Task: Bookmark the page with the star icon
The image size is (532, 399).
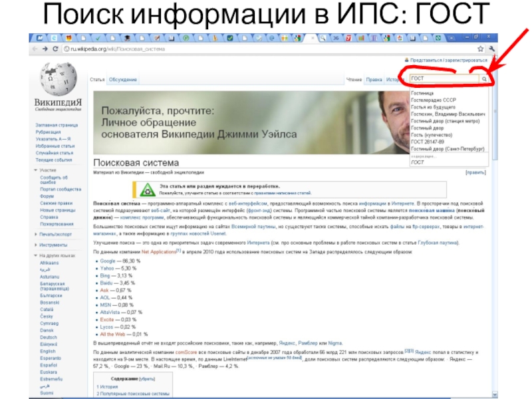Action: (x=480, y=49)
